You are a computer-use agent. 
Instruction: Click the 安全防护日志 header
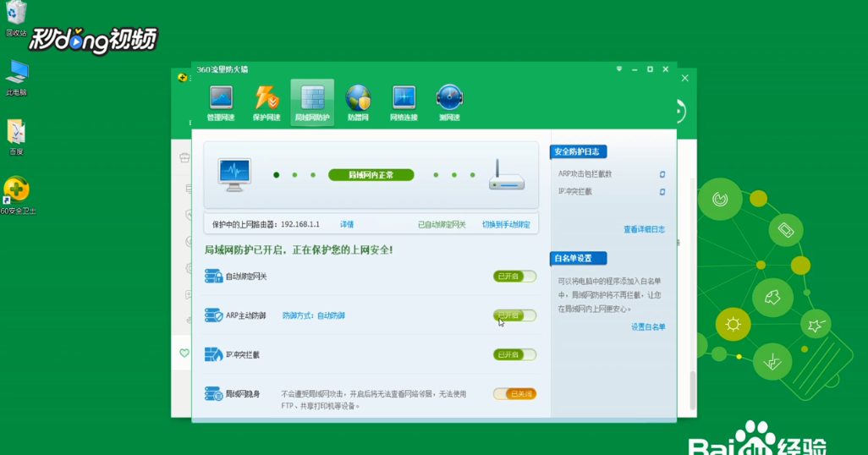pos(578,151)
